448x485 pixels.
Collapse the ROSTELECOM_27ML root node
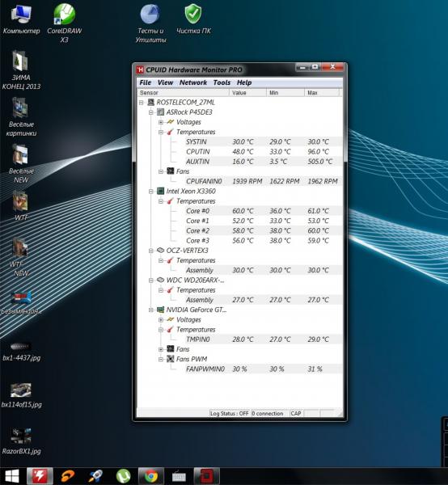coord(141,103)
